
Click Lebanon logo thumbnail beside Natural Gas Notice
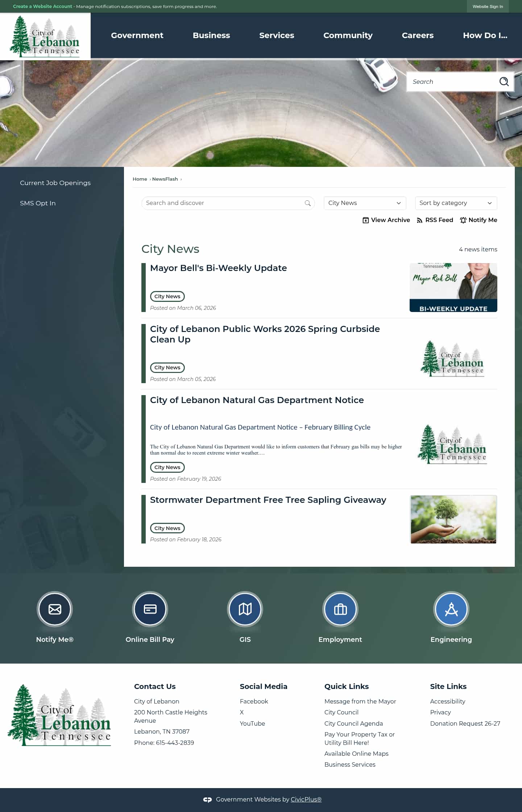tap(452, 444)
